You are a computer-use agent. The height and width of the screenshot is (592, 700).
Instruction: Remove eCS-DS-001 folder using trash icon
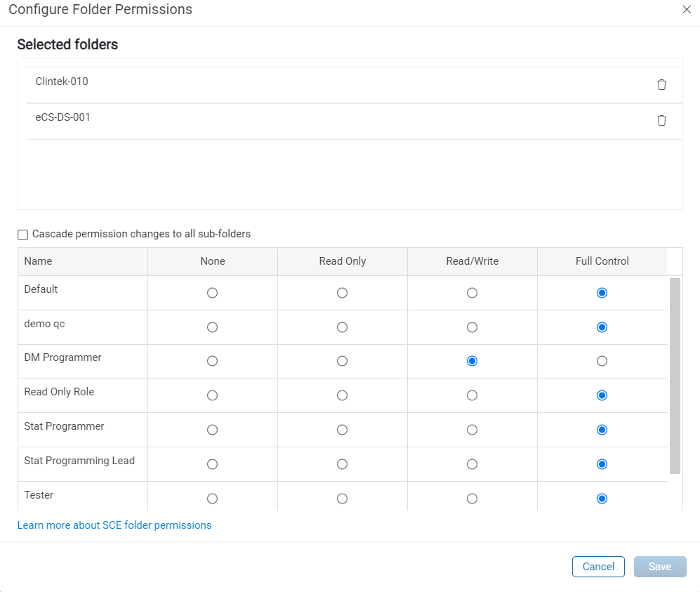click(x=661, y=120)
